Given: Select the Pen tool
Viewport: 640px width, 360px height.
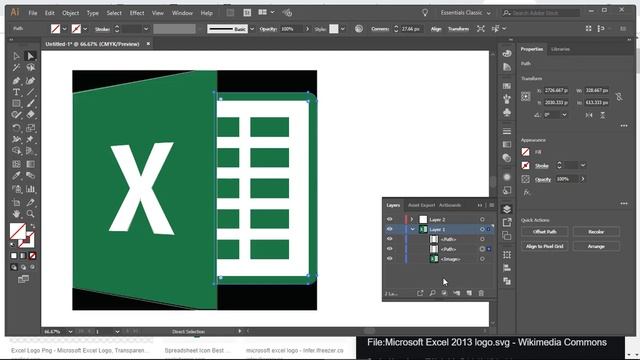Looking at the screenshot, I should click(x=16, y=80).
